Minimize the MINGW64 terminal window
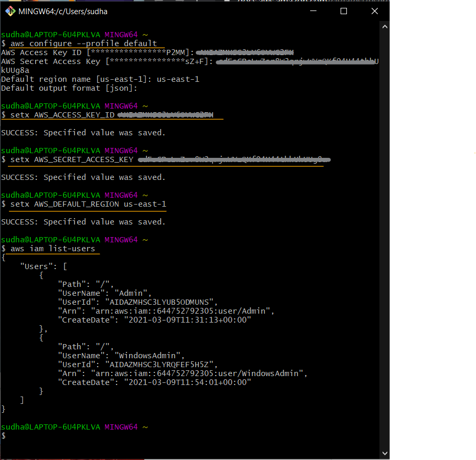 (x=313, y=10)
